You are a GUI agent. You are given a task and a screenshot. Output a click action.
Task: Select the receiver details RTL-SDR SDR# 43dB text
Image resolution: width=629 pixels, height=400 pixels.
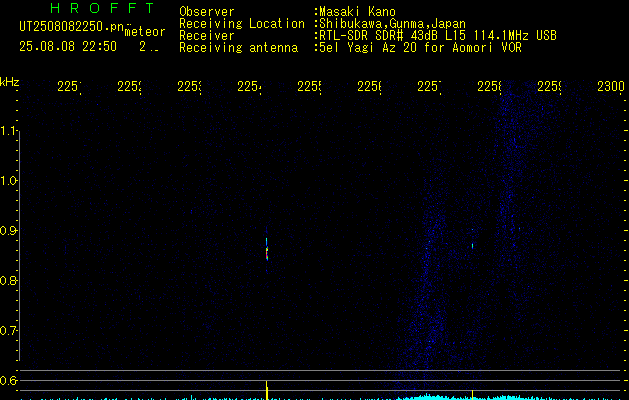pyautogui.click(x=378, y=36)
